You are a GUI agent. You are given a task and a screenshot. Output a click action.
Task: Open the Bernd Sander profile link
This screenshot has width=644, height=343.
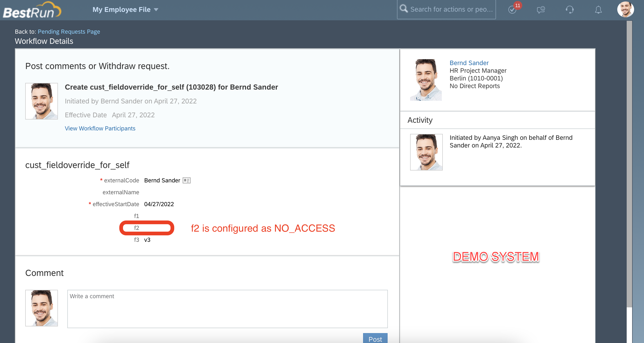469,63
